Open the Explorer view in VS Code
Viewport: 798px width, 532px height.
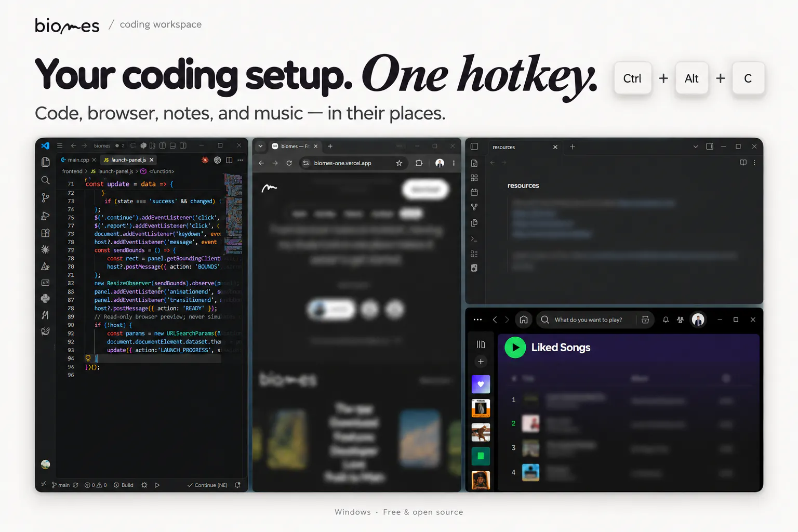point(46,162)
